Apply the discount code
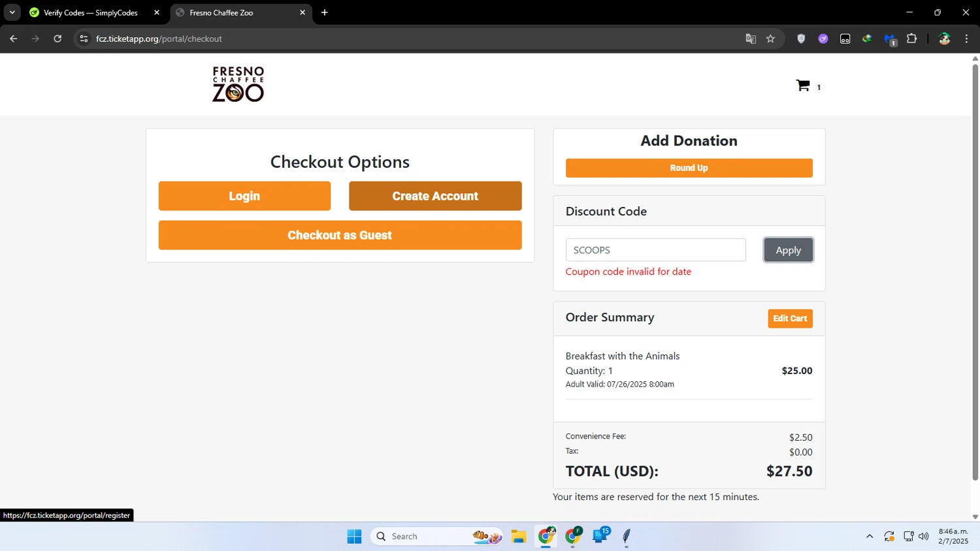This screenshot has width=980, height=551. pyautogui.click(x=788, y=250)
